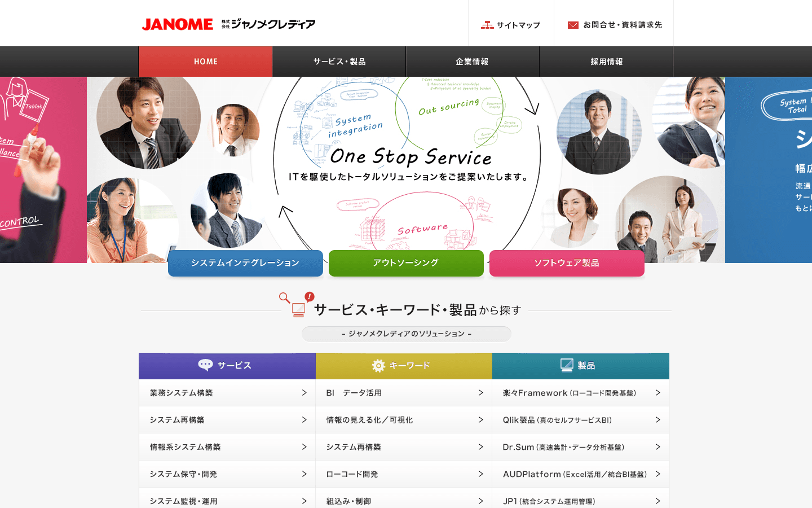Expand the 業務システム構築 row arrow

pyautogui.click(x=304, y=393)
